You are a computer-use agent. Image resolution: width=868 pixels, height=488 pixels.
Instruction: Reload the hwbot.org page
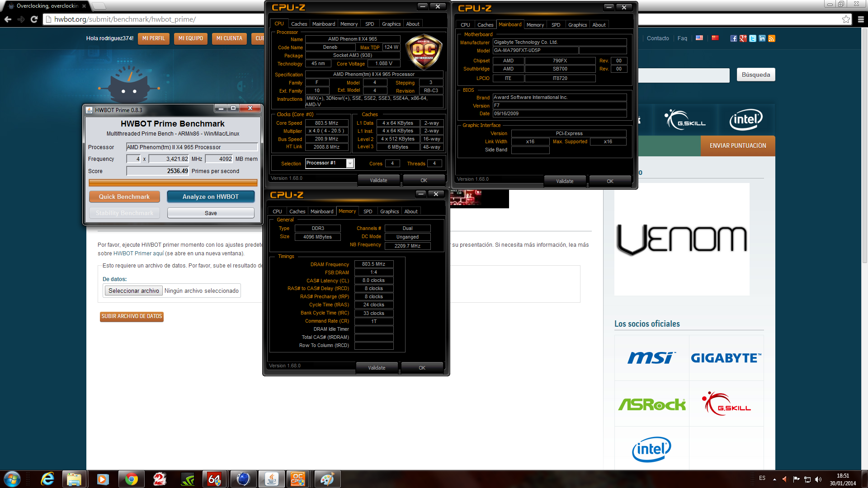pos(34,19)
